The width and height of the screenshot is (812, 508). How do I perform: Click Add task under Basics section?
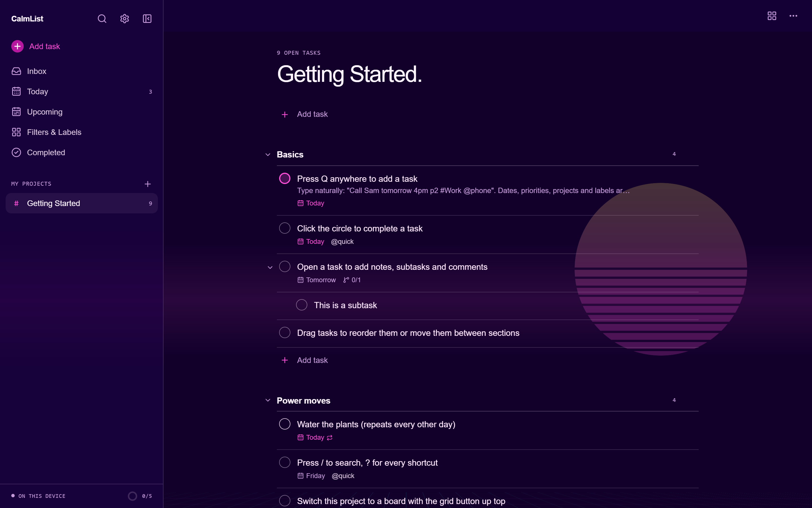click(x=304, y=360)
